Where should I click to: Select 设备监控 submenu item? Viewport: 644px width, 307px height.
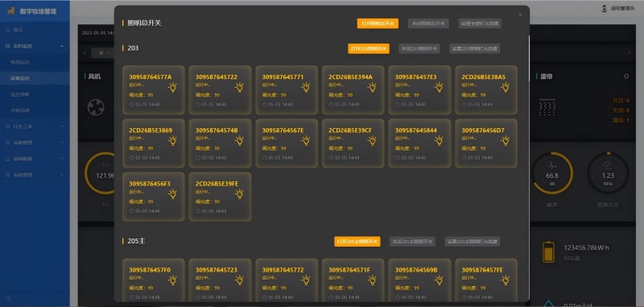click(35, 78)
